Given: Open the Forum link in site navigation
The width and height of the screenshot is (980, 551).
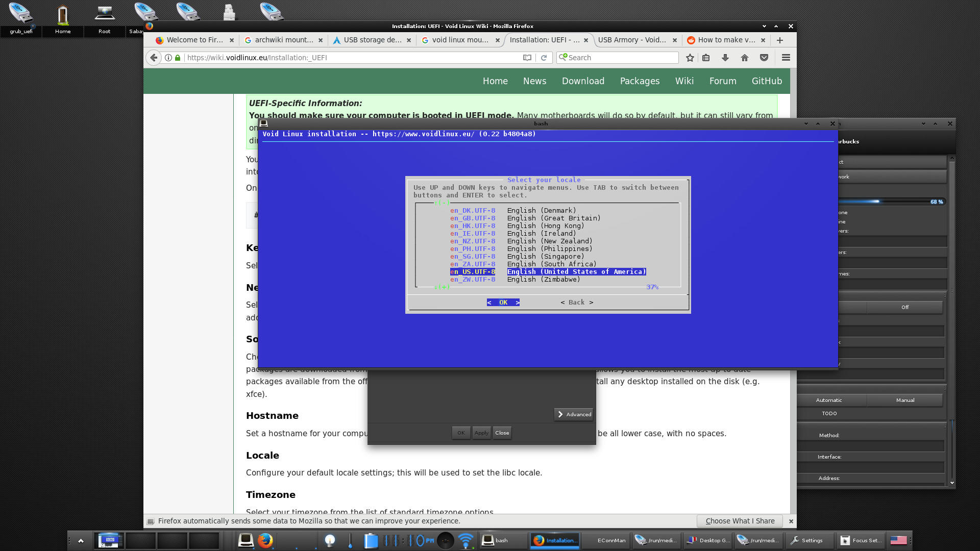Looking at the screenshot, I should (x=722, y=81).
